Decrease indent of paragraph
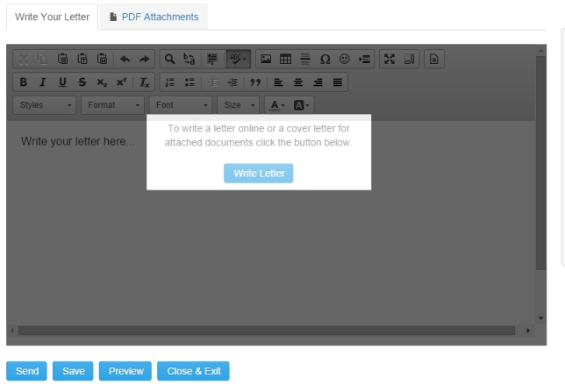 [212, 82]
